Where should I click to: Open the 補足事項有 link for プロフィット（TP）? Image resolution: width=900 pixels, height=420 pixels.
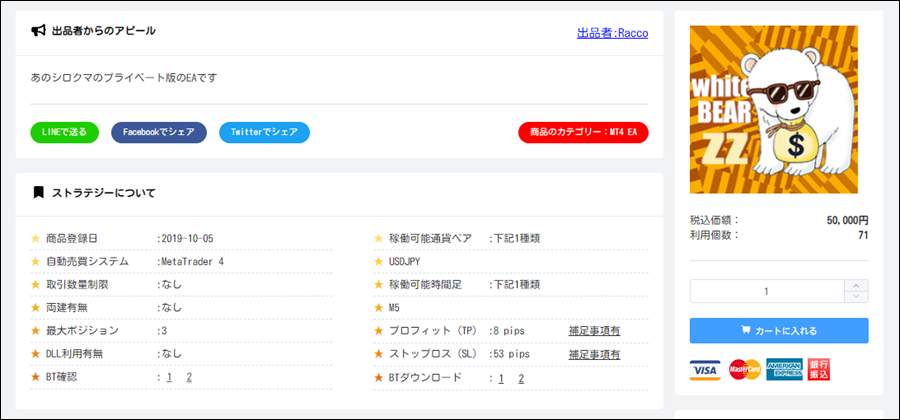(x=595, y=330)
